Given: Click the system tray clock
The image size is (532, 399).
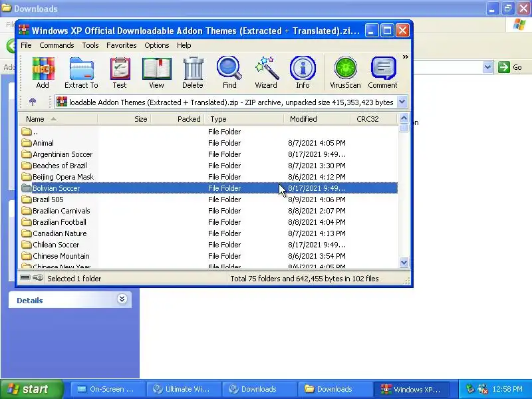Looking at the screenshot, I should [x=507, y=389].
